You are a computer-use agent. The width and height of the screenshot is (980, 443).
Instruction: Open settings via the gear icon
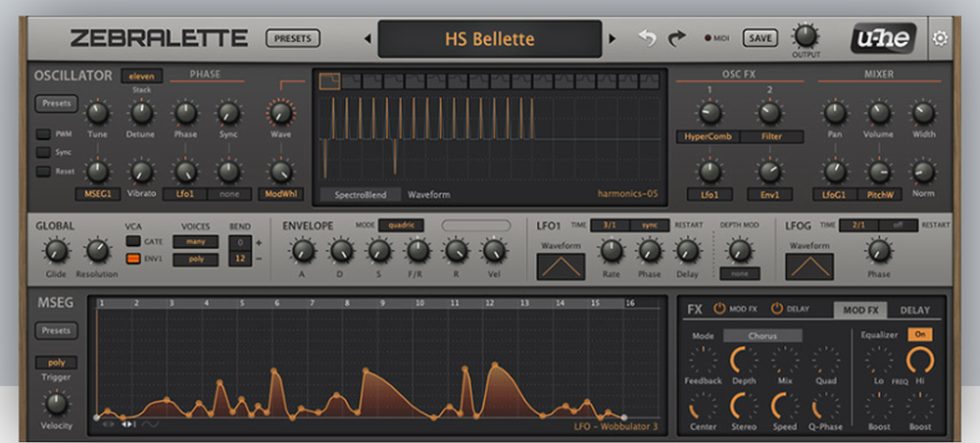(940, 38)
